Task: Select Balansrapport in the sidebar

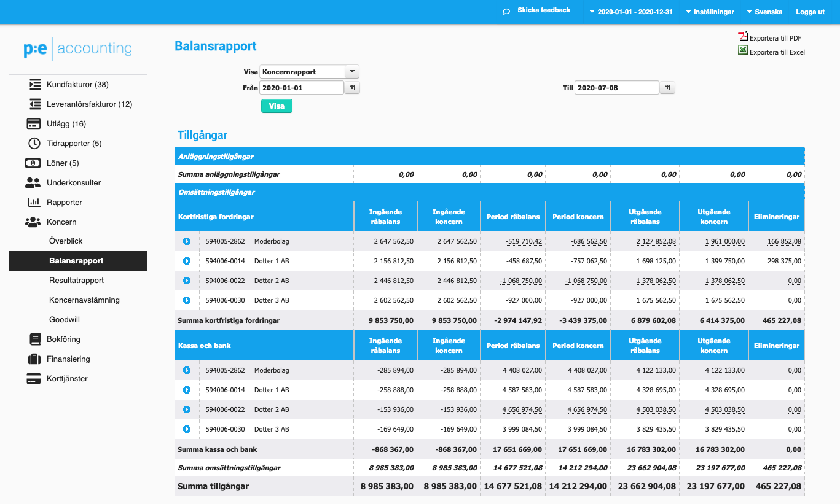Action: click(77, 261)
